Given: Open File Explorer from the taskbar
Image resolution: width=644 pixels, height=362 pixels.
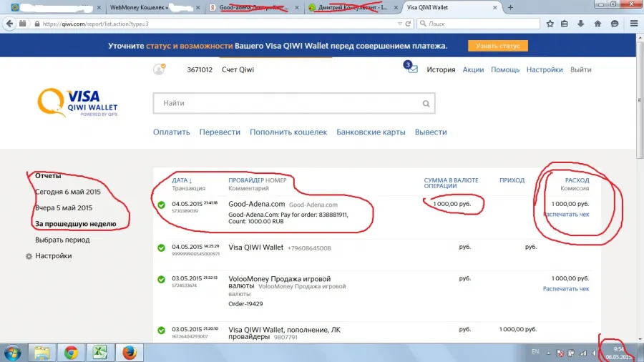Looking at the screenshot, I should (42, 353).
